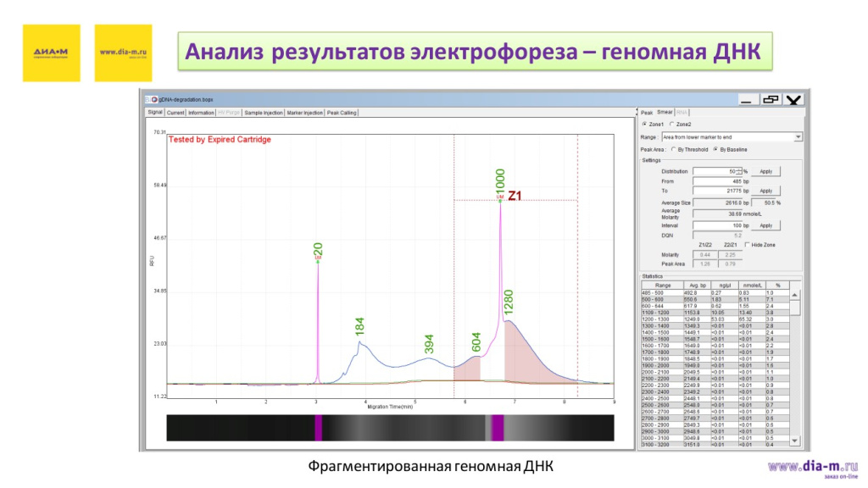Screen dimensions: 868x488
Task: Switch to the Current tab
Action: pyautogui.click(x=175, y=111)
